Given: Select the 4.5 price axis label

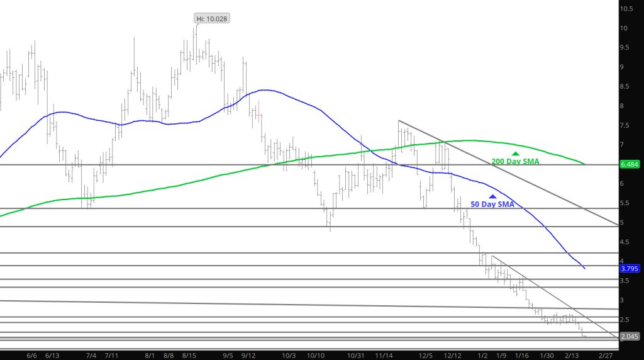Looking at the screenshot, I should tap(625, 242).
